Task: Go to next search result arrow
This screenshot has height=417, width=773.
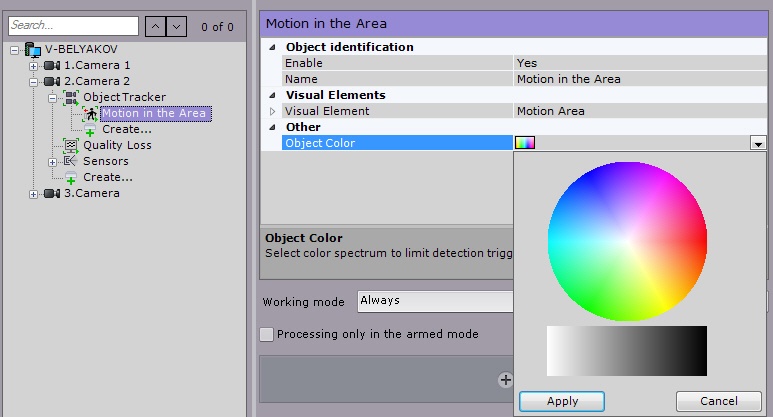Action: click(176, 26)
